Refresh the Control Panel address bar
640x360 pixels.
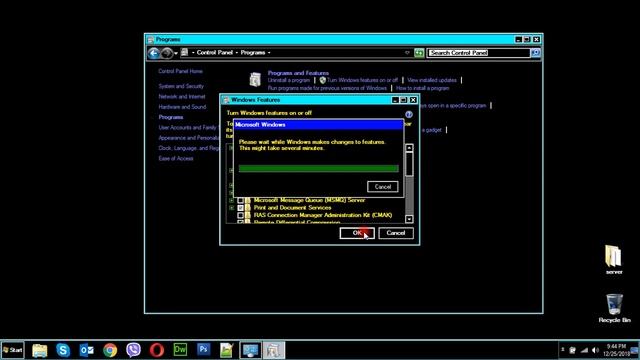point(419,53)
